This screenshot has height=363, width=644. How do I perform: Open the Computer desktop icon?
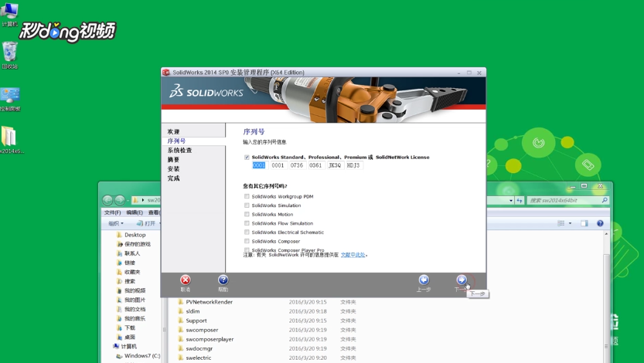[9, 11]
